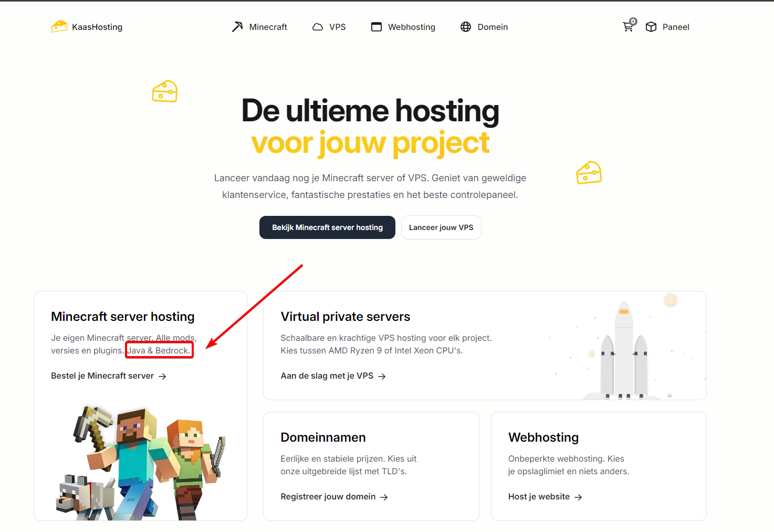The height and width of the screenshot is (532, 774).
Task: Click arrow beside Aan de slag met je VPS
Action: (x=382, y=377)
